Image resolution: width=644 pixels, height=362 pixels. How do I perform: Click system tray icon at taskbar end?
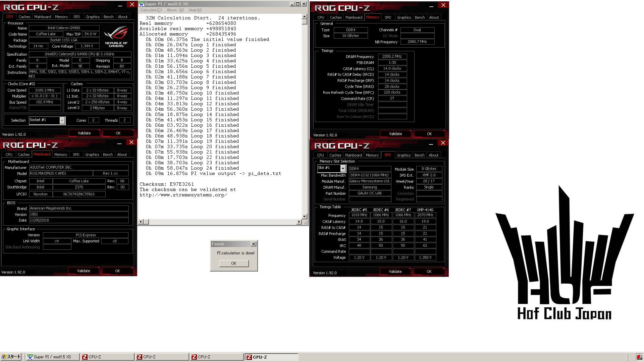pos(640,357)
